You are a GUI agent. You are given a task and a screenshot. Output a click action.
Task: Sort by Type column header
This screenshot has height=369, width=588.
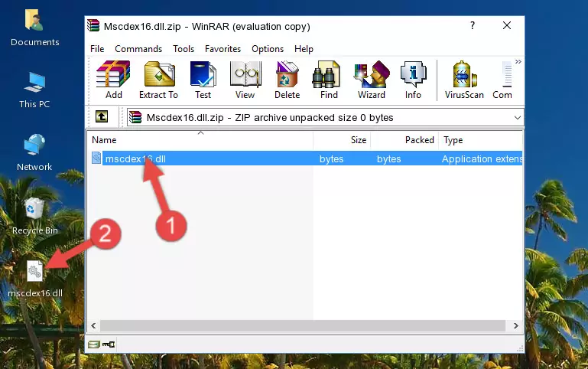[481, 139]
